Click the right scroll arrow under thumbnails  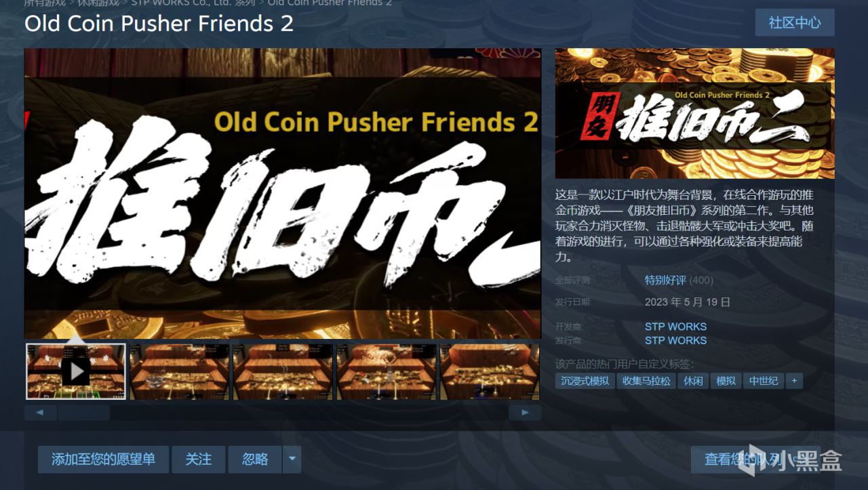[x=525, y=412]
